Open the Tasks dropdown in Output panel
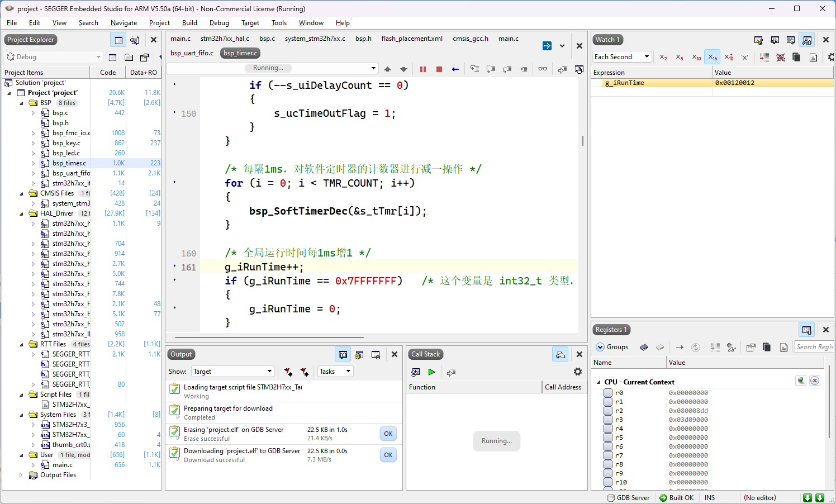The height and width of the screenshot is (504, 836). click(x=335, y=372)
